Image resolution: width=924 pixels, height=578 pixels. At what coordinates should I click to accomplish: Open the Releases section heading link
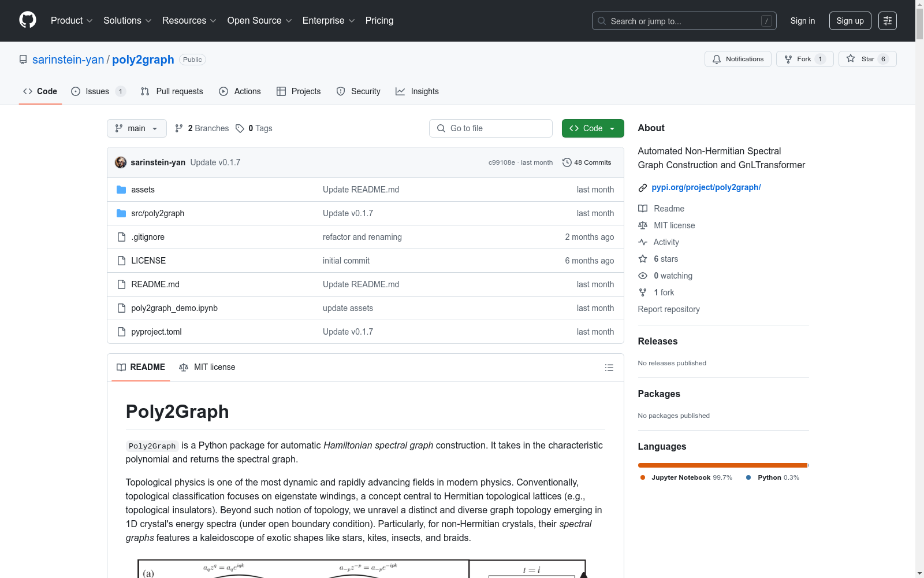(x=658, y=341)
